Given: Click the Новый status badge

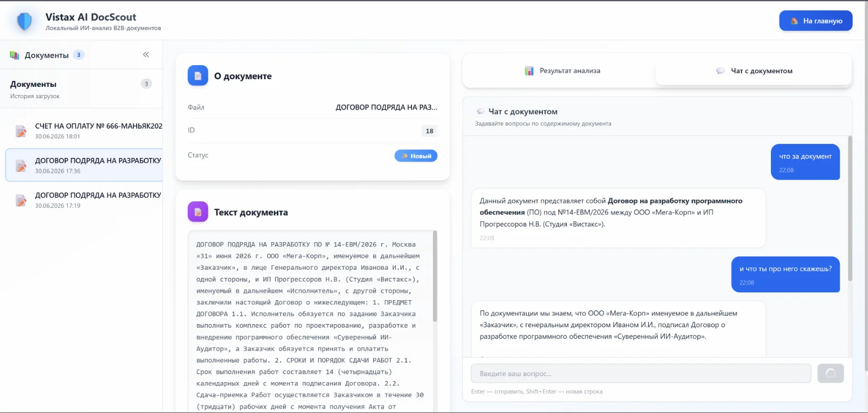Looking at the screenshot, I should pos(416,156).
